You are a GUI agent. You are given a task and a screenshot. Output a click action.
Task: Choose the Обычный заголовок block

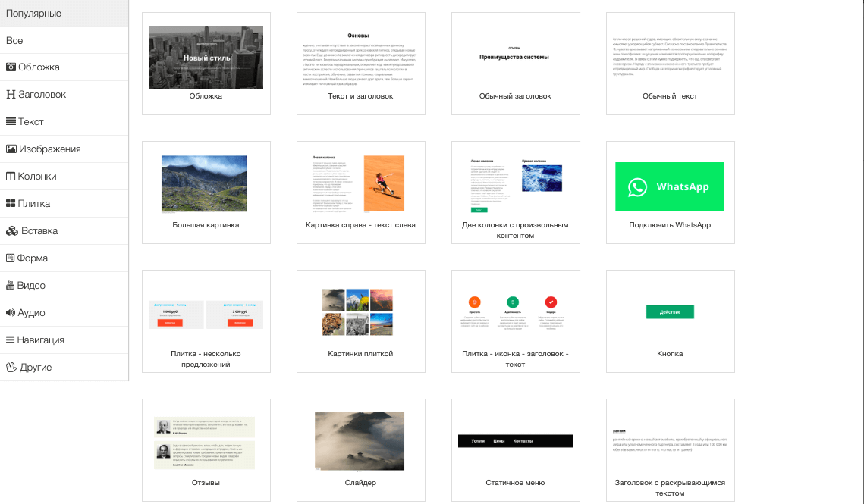pos(516,64)
